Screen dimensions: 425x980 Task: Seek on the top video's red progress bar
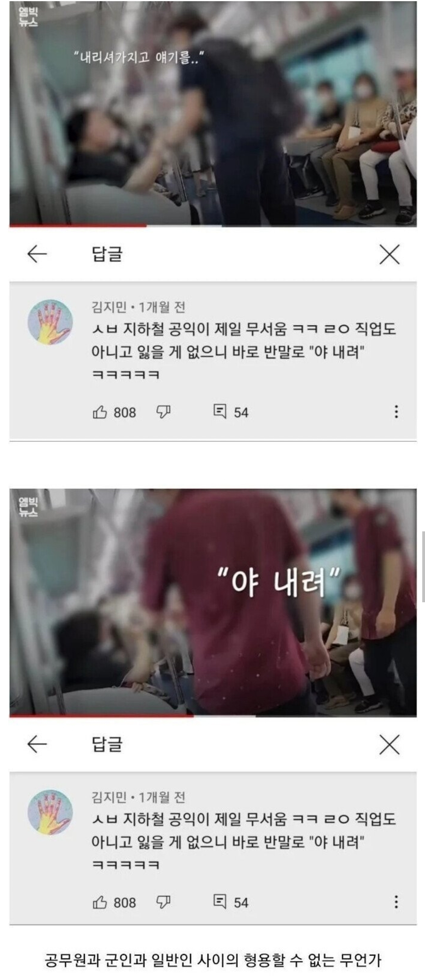[x=213, y=226]
